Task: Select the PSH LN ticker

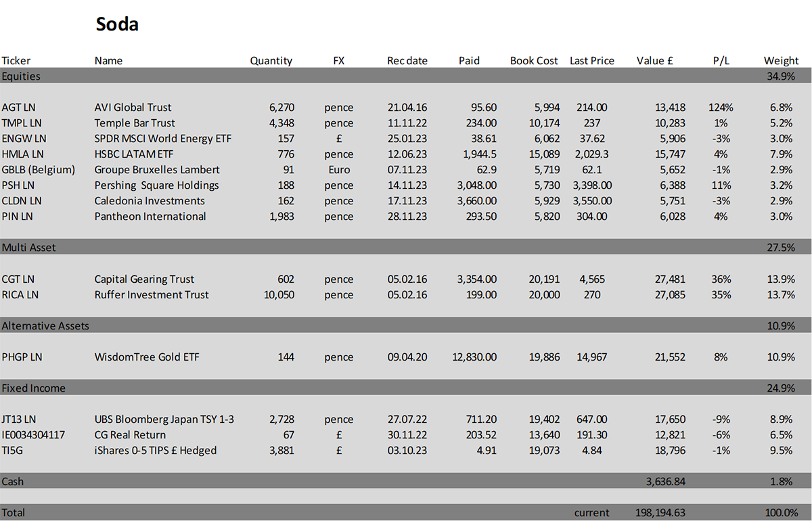Action: pos(19,185)
